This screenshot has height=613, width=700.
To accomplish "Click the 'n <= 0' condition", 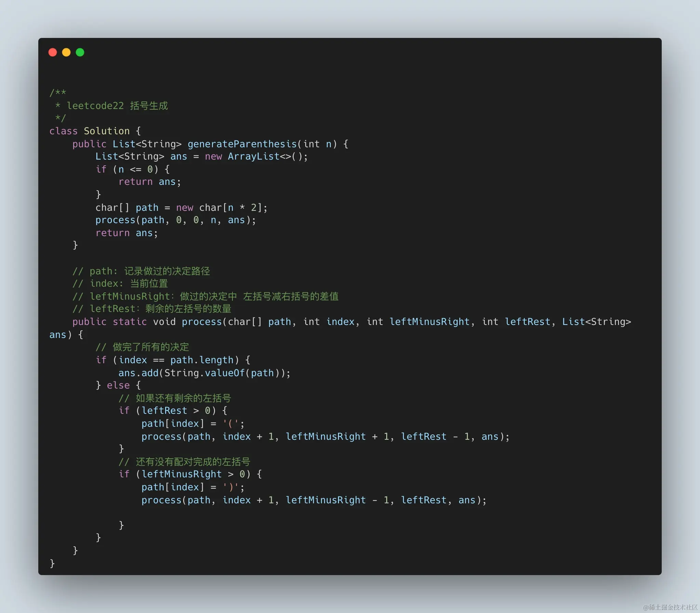I will [135, 169].
